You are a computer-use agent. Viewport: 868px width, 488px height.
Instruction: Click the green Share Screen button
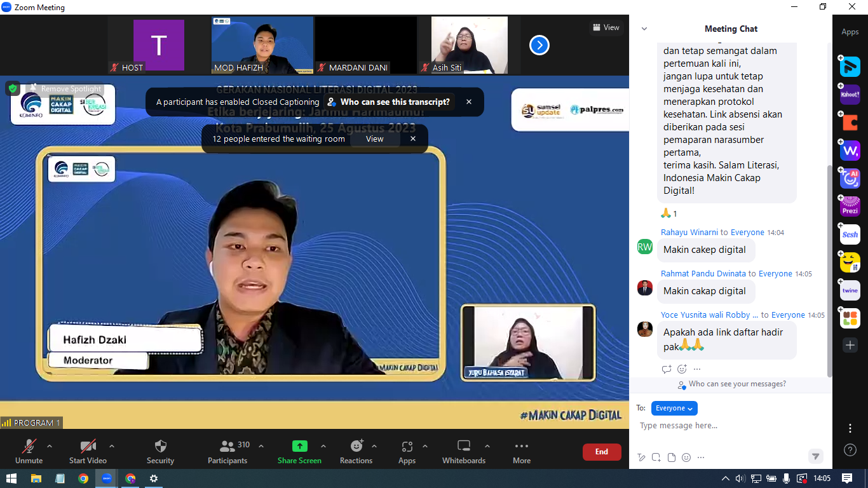[299, 451]
